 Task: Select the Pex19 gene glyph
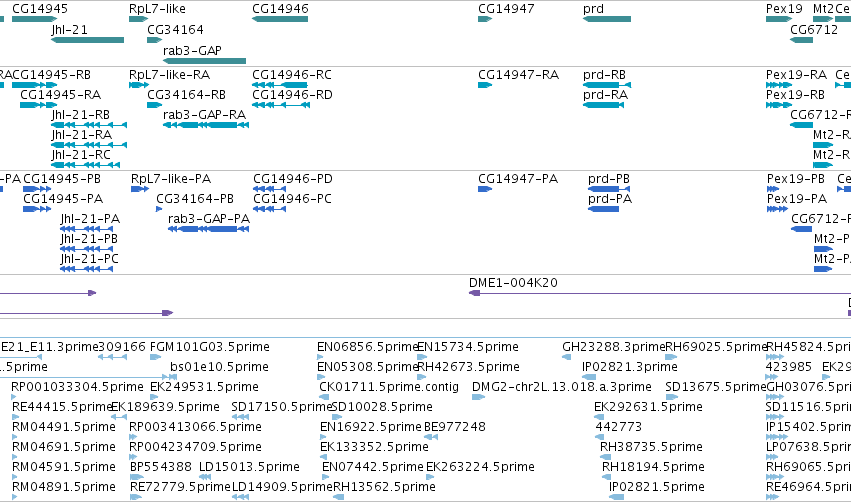click(x=779, y=19)
